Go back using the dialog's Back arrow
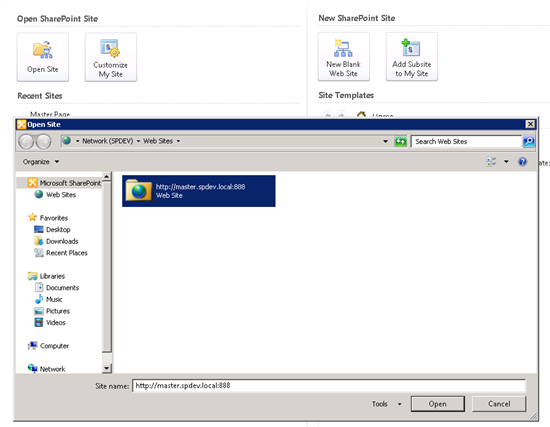Viewport: 550px width, 427px height. pyautogui.click(x=26, y=142)
